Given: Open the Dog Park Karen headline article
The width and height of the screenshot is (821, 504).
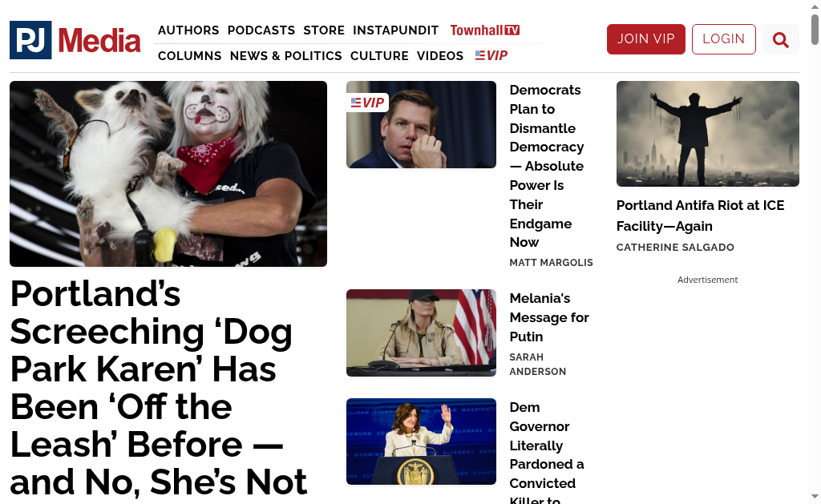Looking at the screenshot, I should point(159,387).
